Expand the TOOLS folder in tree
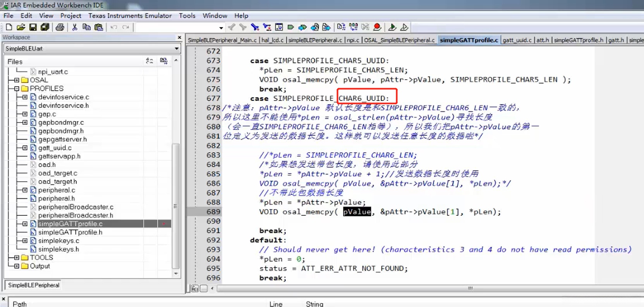 [17, 258]
